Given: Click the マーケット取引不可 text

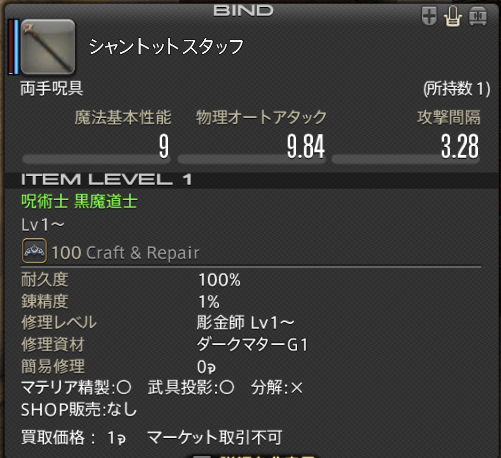Looking at the screenshot, I should (x=215, y=437).
